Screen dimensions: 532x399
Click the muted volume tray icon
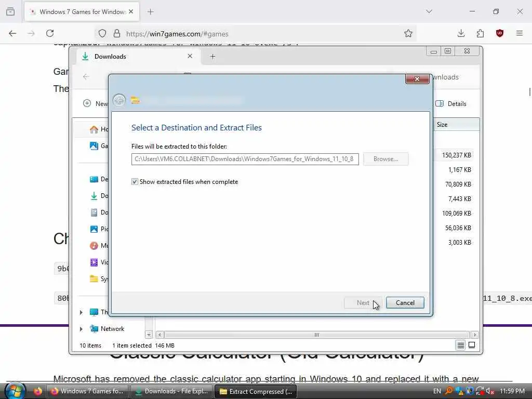click(x=489, y=391)
